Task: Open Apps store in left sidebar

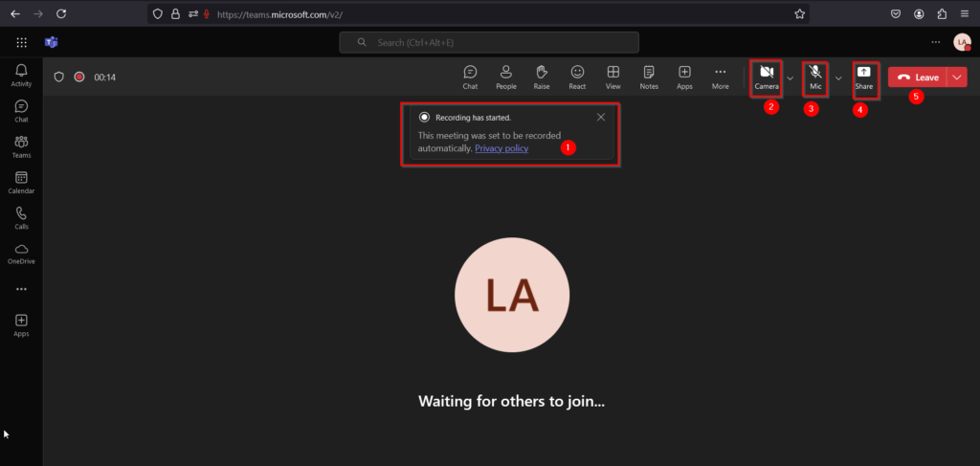Action: 21,325
